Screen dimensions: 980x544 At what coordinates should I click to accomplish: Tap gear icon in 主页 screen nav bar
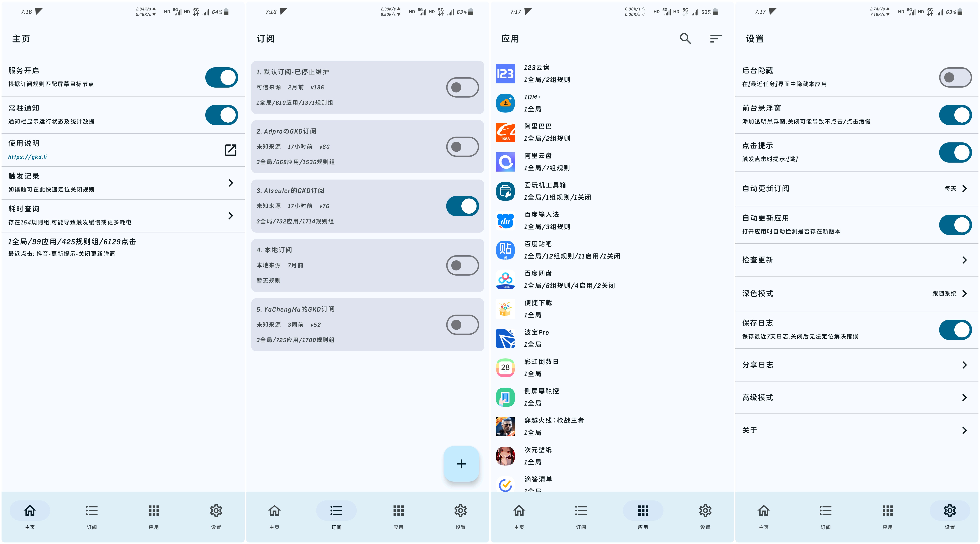(216, 510)
